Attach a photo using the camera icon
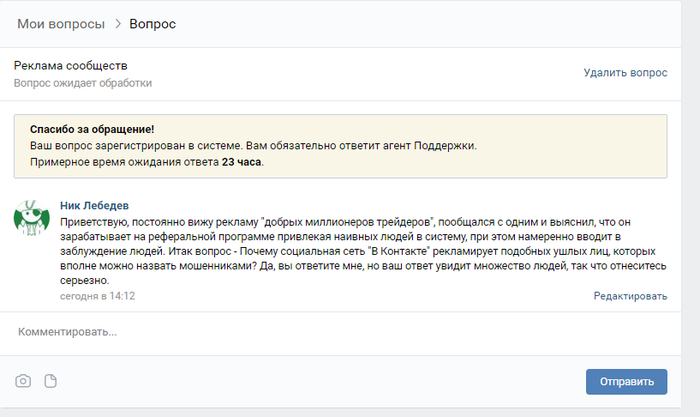The width and height of the screenshot is (700, 417). pyautogui.click(x=23, y=381)
